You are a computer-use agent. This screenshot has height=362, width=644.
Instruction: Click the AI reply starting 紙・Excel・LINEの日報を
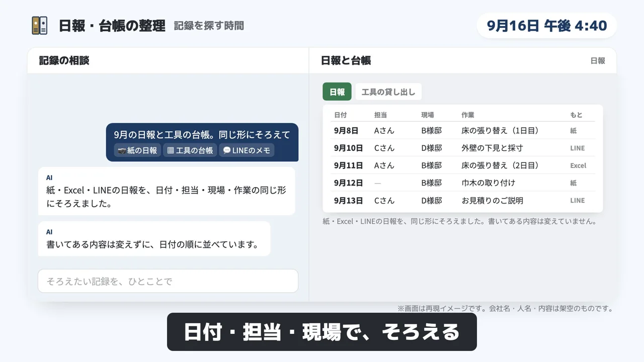click(167, 191)
